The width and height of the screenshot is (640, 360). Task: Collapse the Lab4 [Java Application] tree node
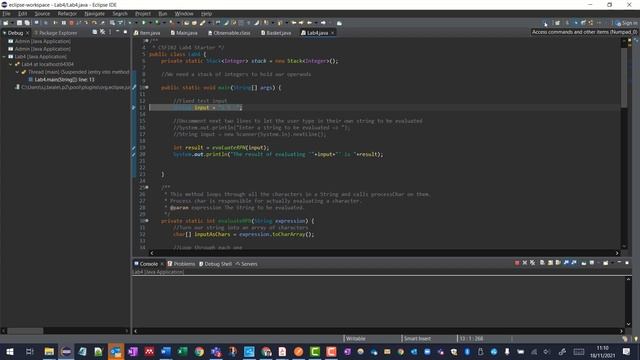click(x=4, y=57)
